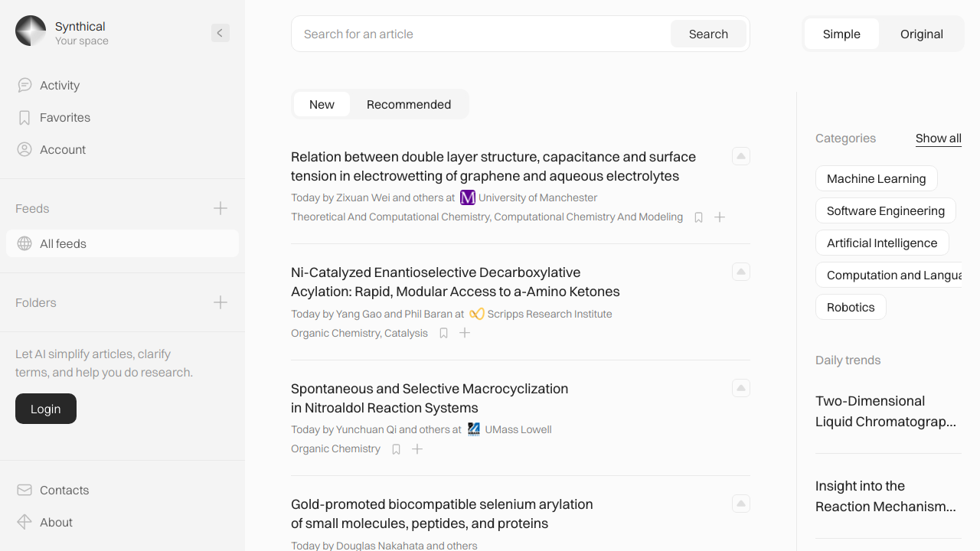Image resolution: width=980 pixels, height=551 pixels.
Task: Click the University of Manchester logo
Action: coord(468,197)
